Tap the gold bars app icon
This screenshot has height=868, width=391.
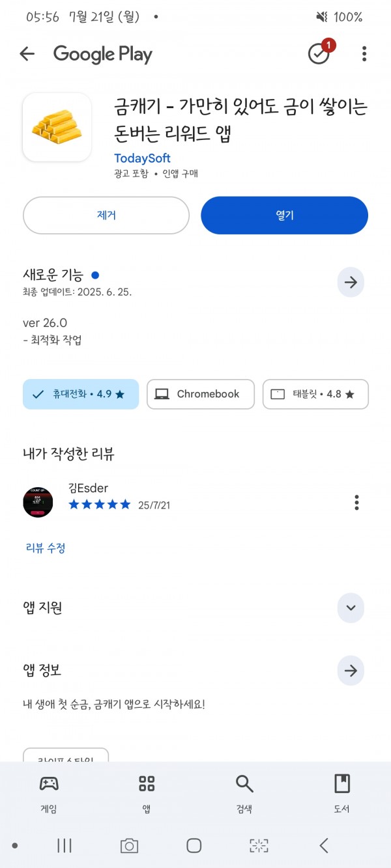point(57,127)
